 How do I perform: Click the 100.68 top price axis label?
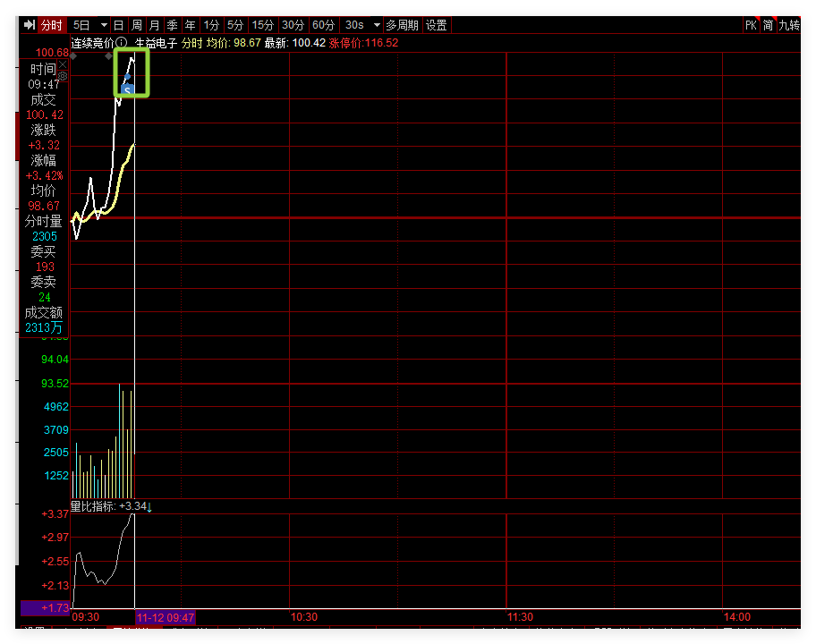click(x=52, y=53)
